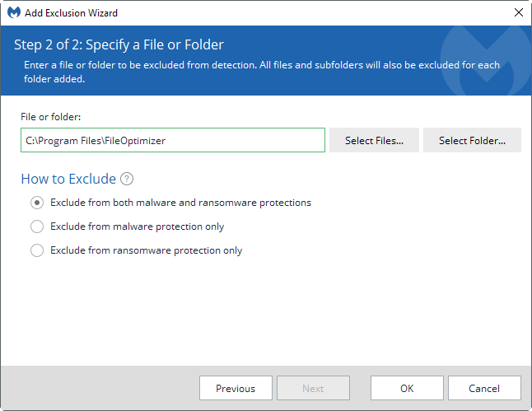Cancel the exclusion wizard
The height and width of the screenshot is (411, 532).
484,388
